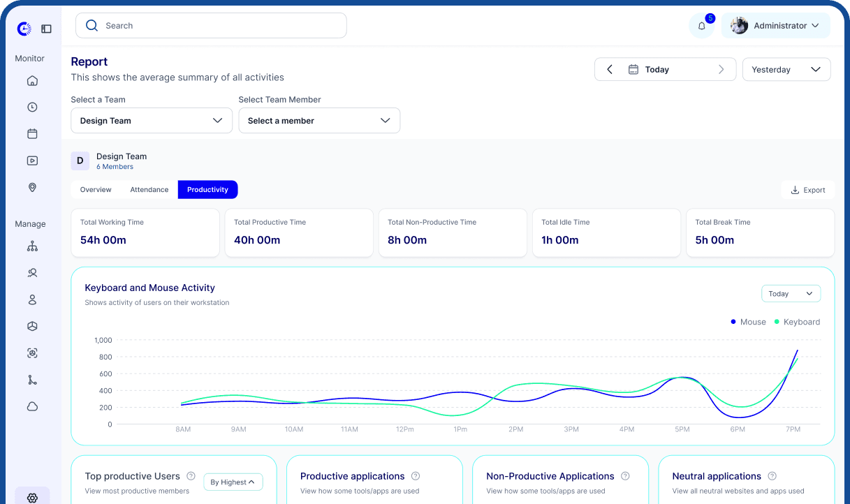This screenshot has width=850, height=504.
Task: Open the Select a member dropdown
Action: click(x=319, y=121)
